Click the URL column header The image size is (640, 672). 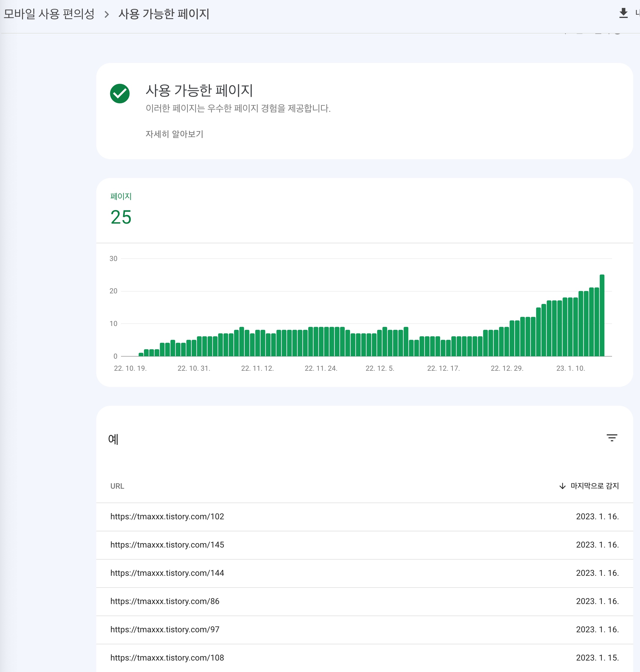click(117, 486)
